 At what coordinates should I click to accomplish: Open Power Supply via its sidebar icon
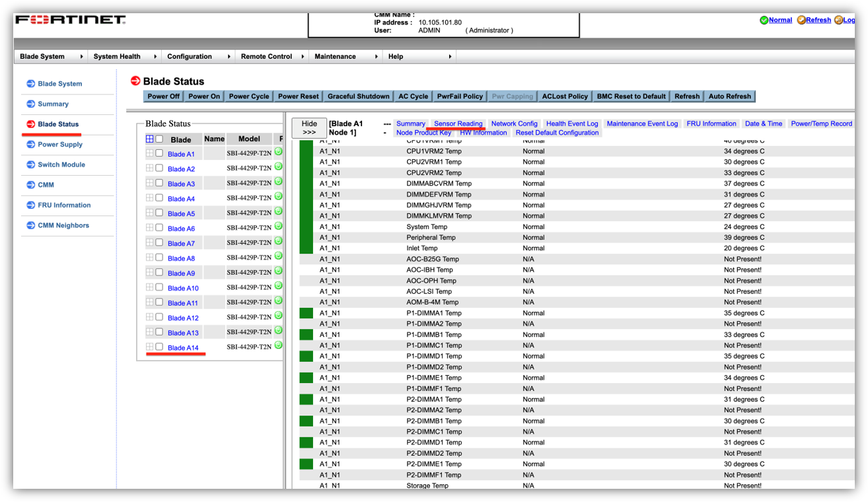pos(30,145)
